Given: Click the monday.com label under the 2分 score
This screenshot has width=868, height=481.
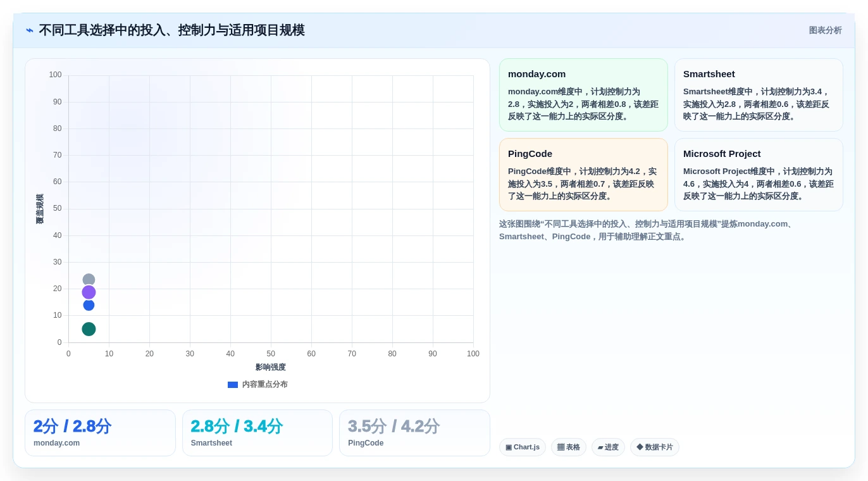Looking at the screenshot, I should pos(57,443).
